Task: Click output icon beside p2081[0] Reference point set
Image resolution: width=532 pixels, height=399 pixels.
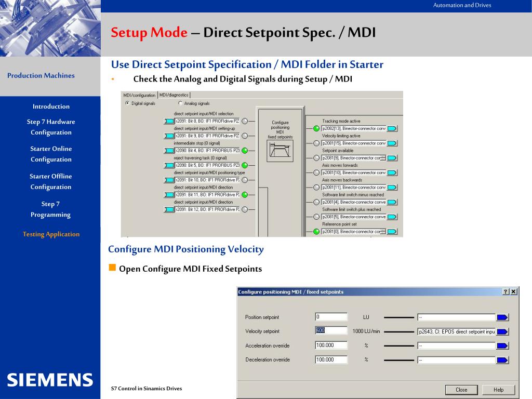Action: point(392,231)
